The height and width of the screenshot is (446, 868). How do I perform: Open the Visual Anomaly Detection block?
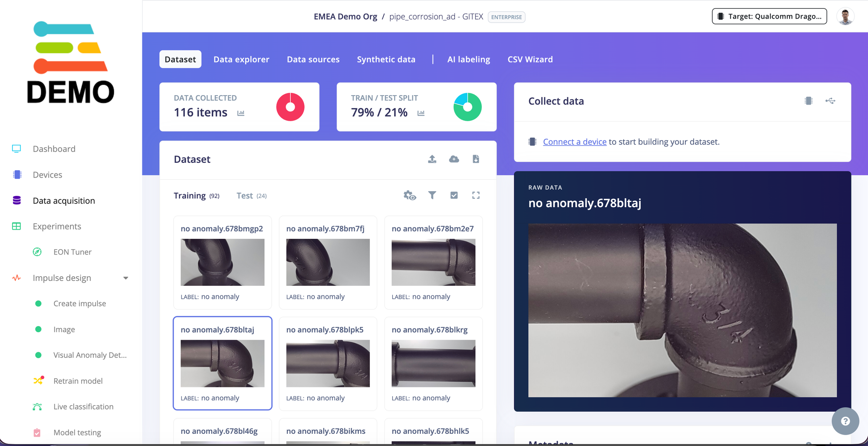(x=90, y=355)
